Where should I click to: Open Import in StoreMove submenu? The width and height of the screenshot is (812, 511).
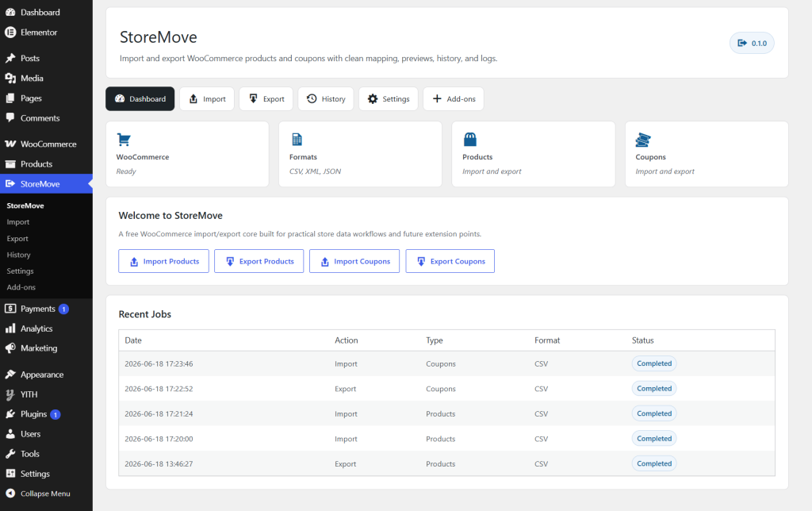[x=18, y=222]
